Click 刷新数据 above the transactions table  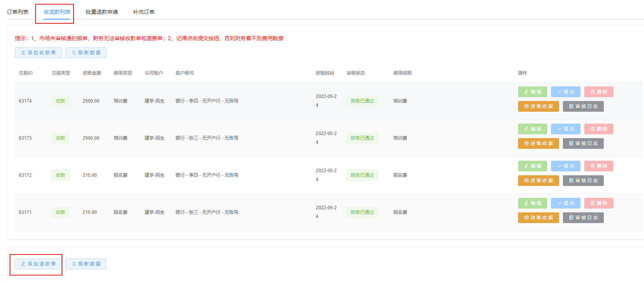[86, 53]
